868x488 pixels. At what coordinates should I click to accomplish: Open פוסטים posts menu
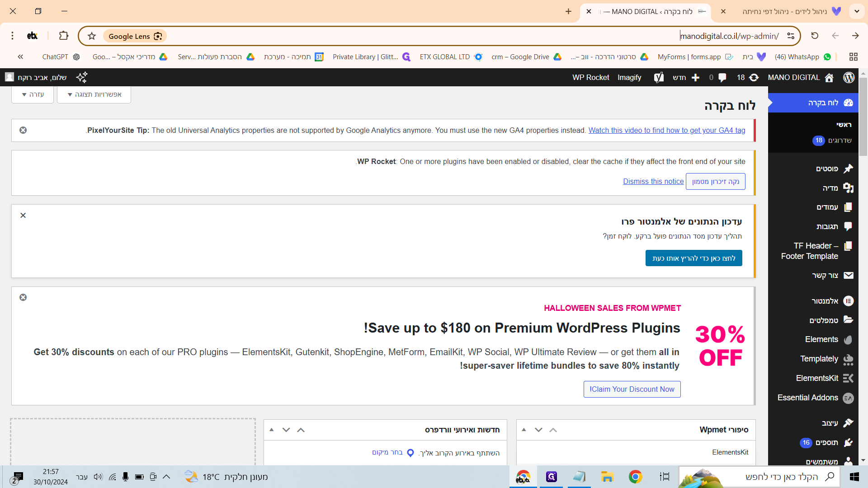point(813,169)
